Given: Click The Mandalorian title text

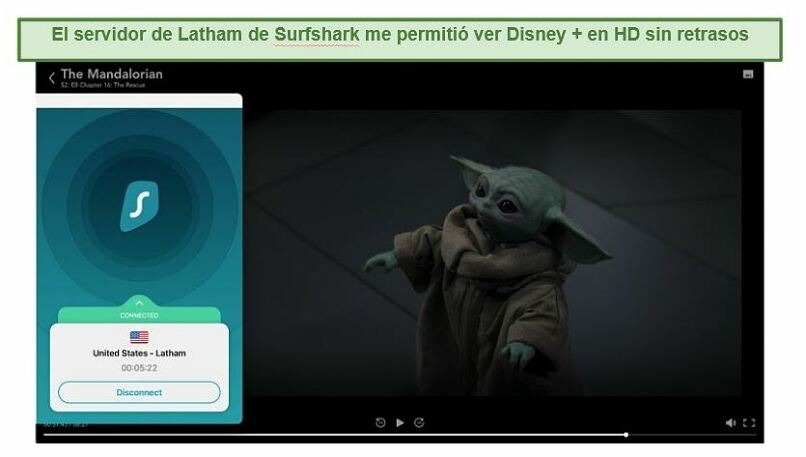Looking at the screenshot, I should [x=112, y=74].
